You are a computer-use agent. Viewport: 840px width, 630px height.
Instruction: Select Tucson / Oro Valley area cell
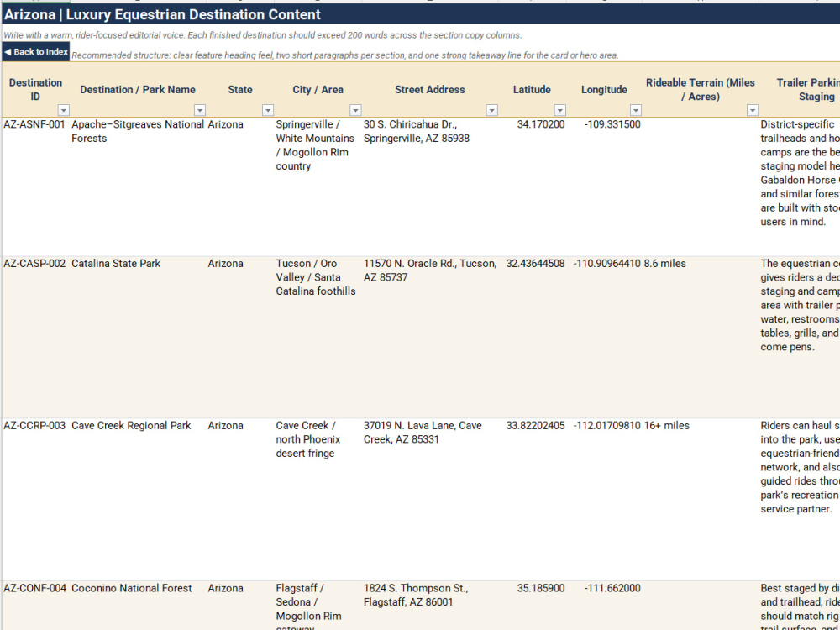[x=318, y=337]
